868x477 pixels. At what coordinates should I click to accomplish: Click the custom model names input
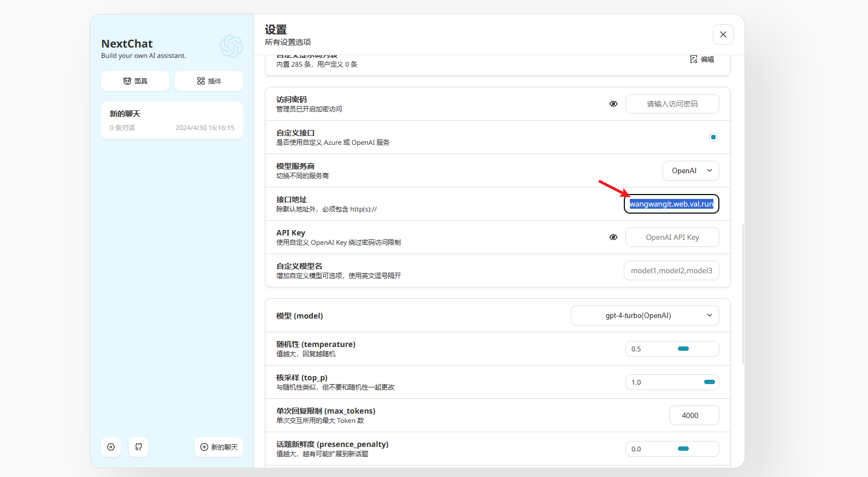(671, 270)
